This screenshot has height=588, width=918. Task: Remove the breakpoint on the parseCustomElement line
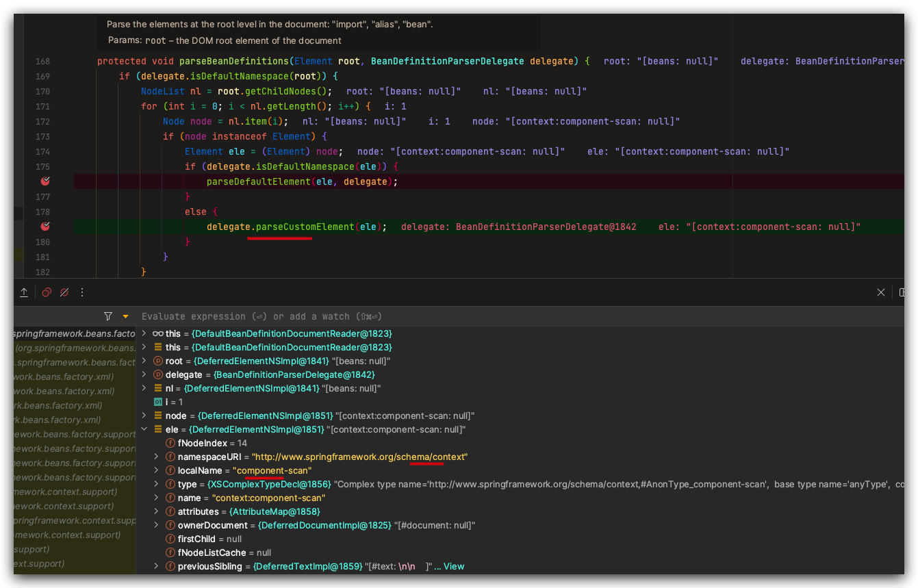click(x=45, y=227)
